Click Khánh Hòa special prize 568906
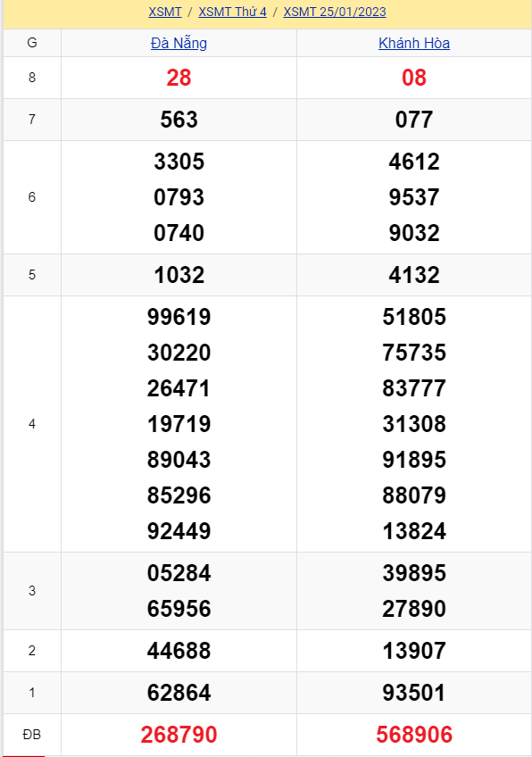The width and height of the screenshot is (532, 757). 414,735
